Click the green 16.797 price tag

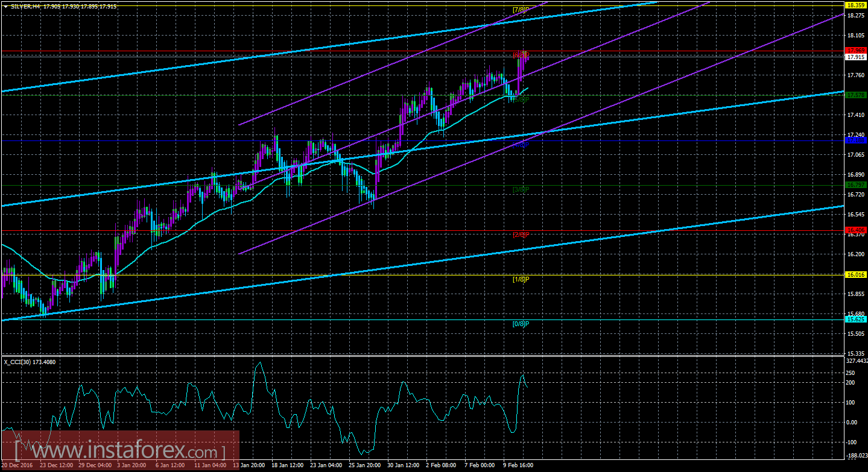tap(856, 185)
